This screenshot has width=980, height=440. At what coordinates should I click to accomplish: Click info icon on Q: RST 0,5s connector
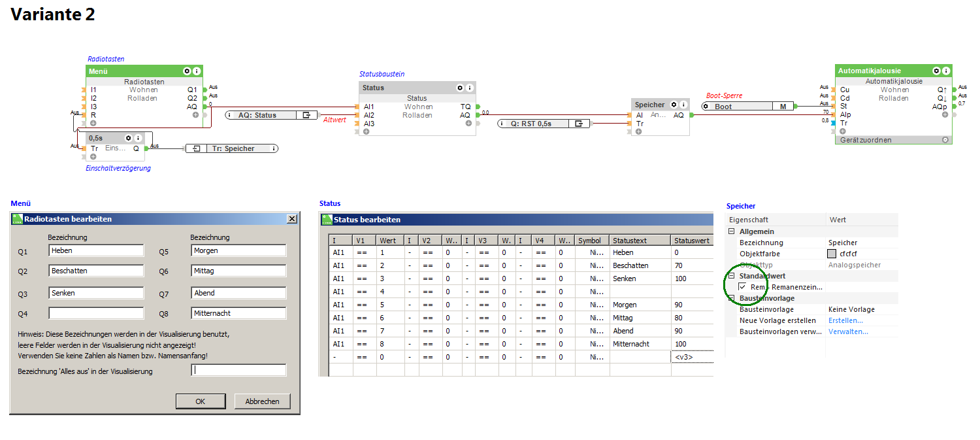point(502,124)
